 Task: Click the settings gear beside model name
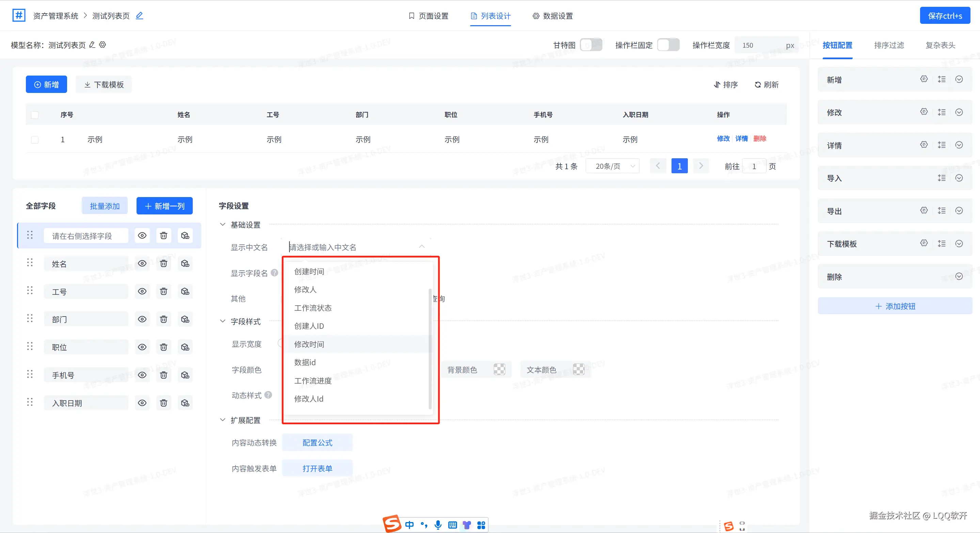tap(102, 45)
